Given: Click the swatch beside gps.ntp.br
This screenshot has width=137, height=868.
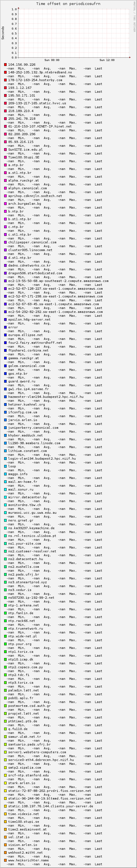Looking at the screenshot, I should tap(6, 373).
